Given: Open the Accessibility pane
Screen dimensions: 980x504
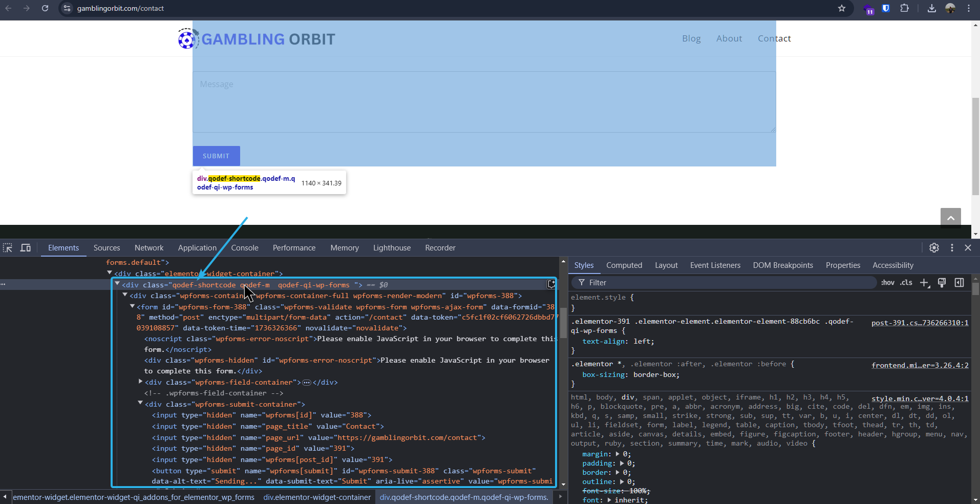Looking at the screenshot, I should (893, 265).
